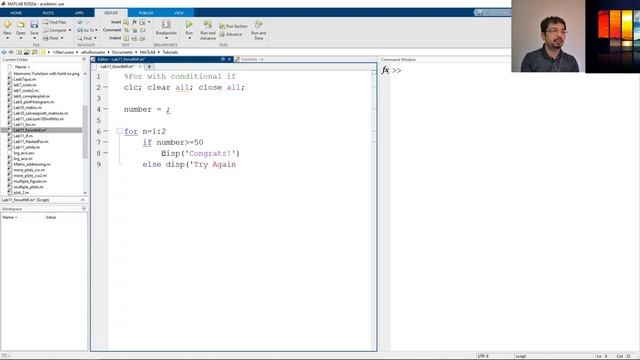Click the Increase indent icon
640x360 pixels.
[x=135, y=38]
